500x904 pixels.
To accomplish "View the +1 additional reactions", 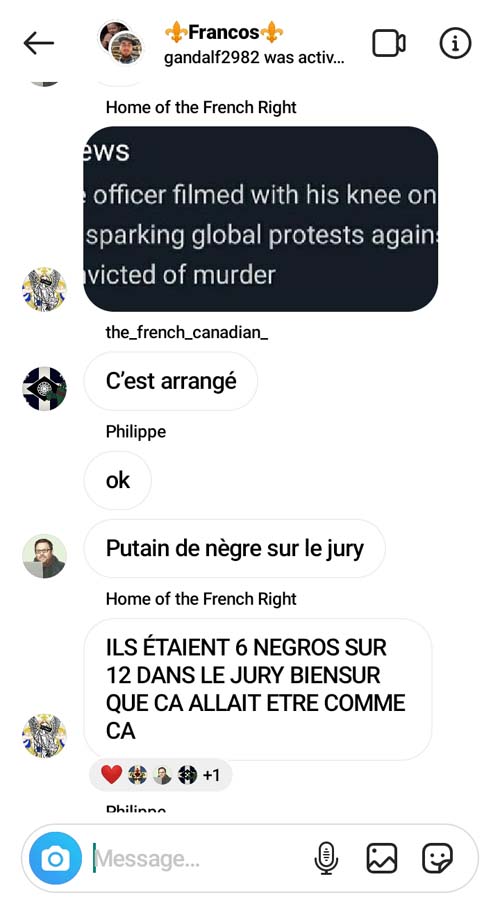I will [212, 775].
